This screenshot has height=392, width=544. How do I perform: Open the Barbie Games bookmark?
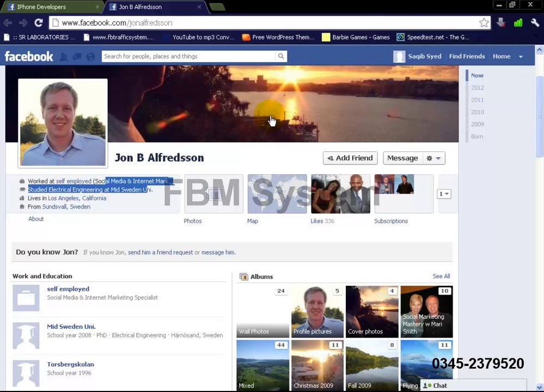(x=356, y=37)
